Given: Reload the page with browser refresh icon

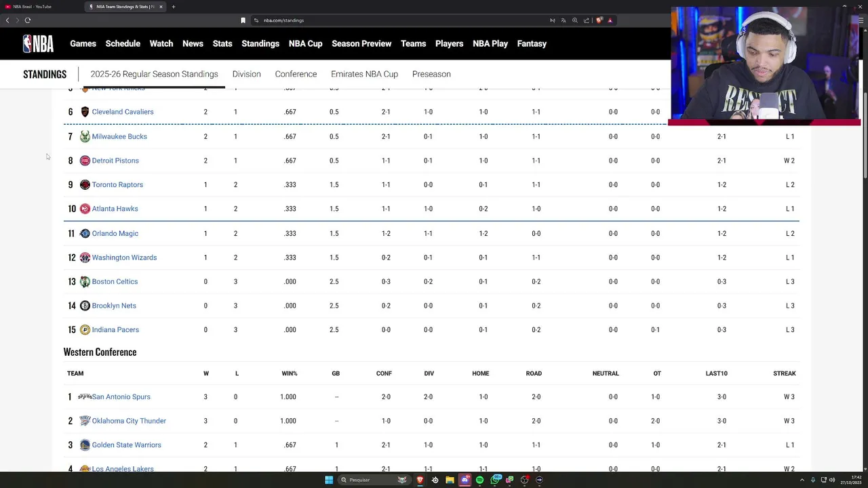Looking at the screenshot, I should point(28,20).
